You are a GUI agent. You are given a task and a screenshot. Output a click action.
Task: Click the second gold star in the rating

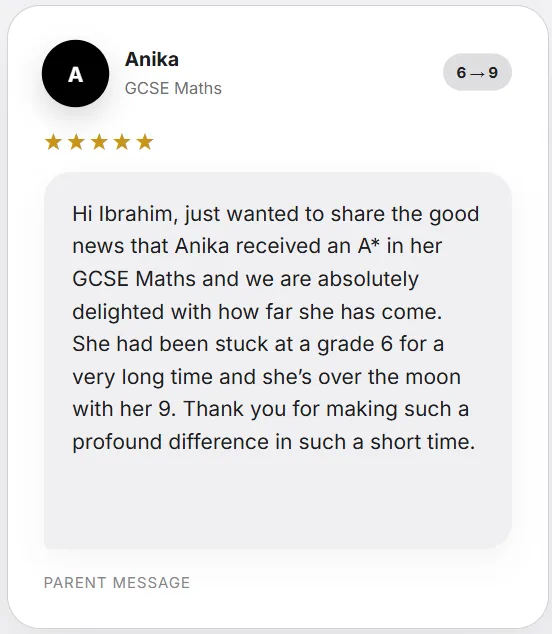click(x=76, y=142)
